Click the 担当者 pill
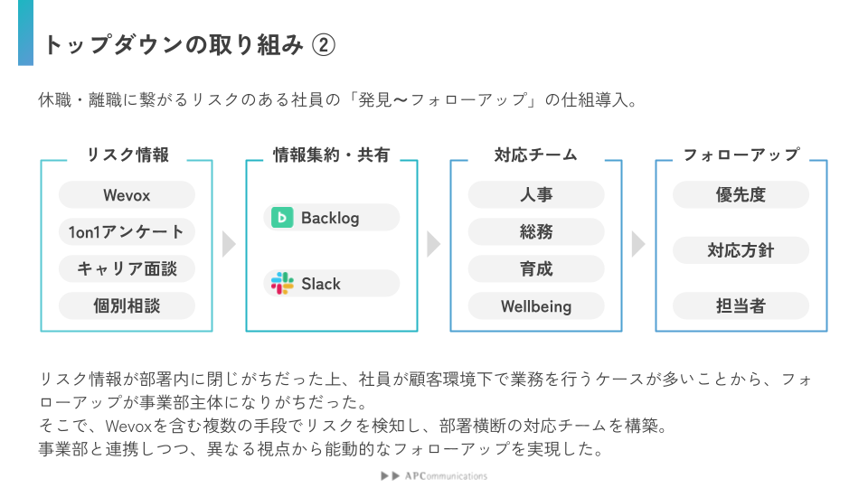This screenshot has width=868, height=488. (x=741, y=305)
